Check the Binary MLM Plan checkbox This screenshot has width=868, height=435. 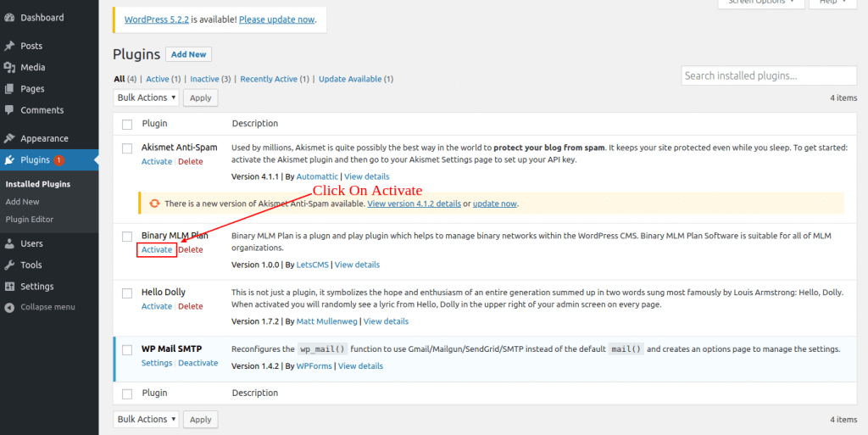point(127,236)
